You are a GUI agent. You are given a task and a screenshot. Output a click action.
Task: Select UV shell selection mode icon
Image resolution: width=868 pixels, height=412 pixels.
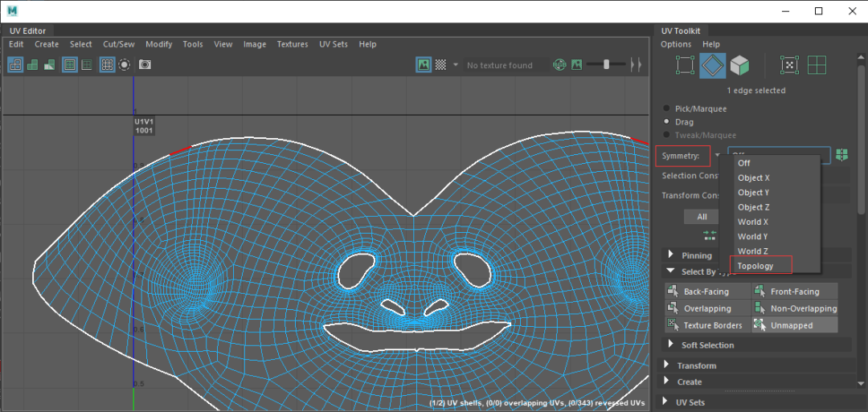(x=790, y=65)
